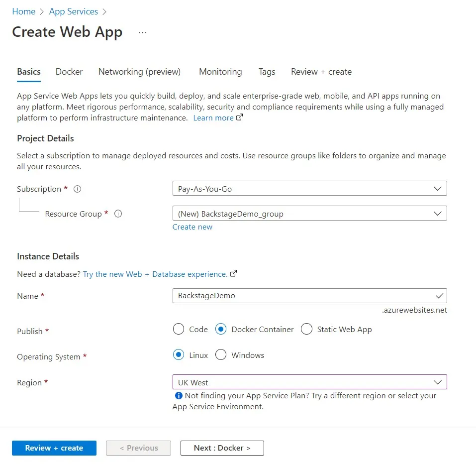The width and height of the screenshot is (476, 467).
Task: Click the Previous button
Action: tap(138, 448)
